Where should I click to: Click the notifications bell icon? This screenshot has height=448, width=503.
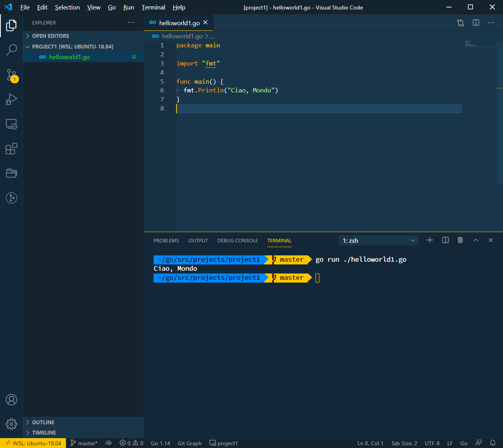(492, 443)
